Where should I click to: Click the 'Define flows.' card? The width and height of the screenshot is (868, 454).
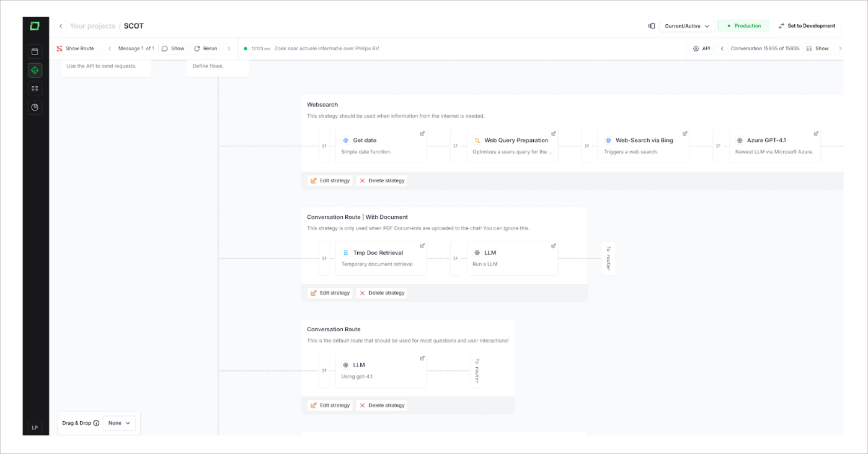(x=218, y=68)
